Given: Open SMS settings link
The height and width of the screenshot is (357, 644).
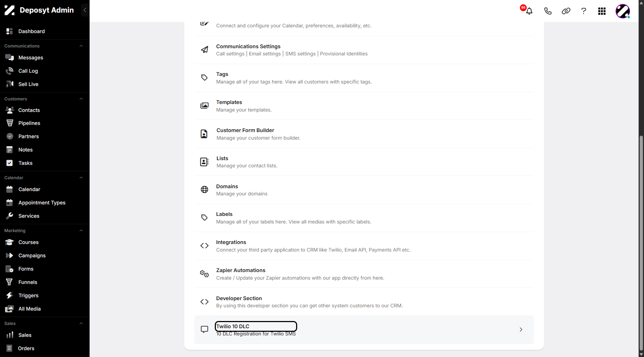Looking at the screenshot, I should [300, 54].
